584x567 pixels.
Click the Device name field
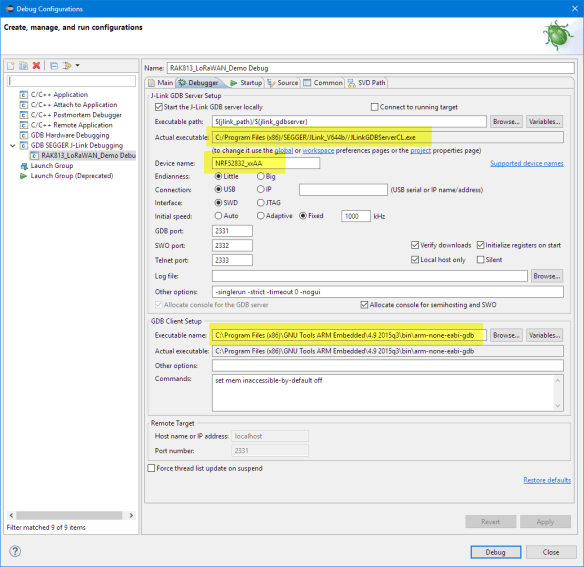coord(266,163)
